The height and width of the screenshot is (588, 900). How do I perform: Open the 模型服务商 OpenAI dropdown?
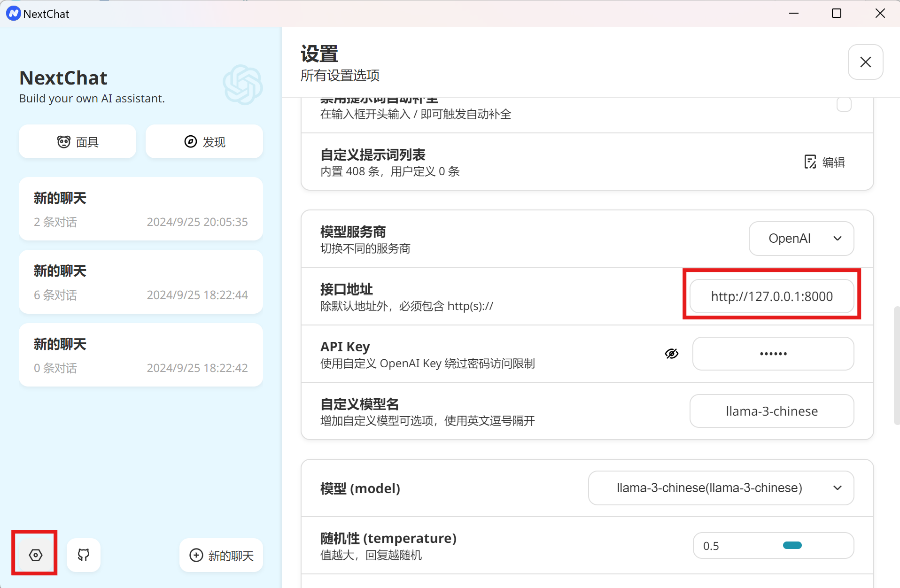[801, 239]
